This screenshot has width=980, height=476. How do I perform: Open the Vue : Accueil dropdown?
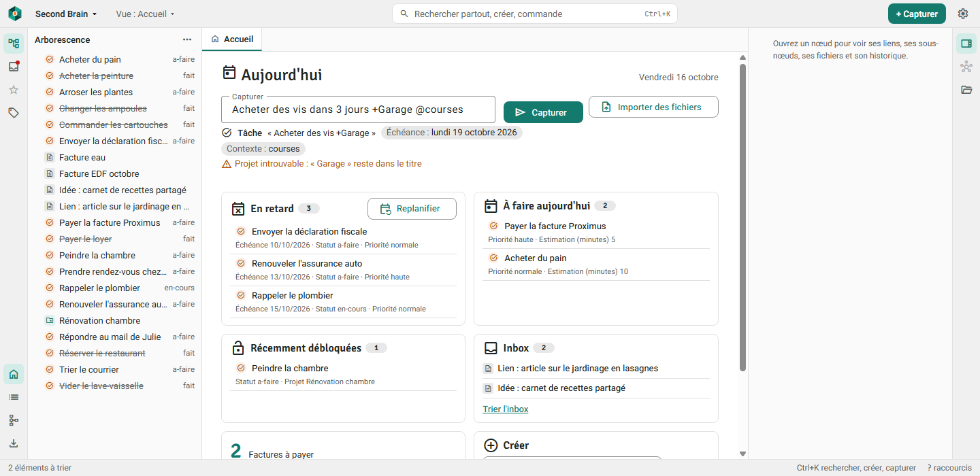146,14
